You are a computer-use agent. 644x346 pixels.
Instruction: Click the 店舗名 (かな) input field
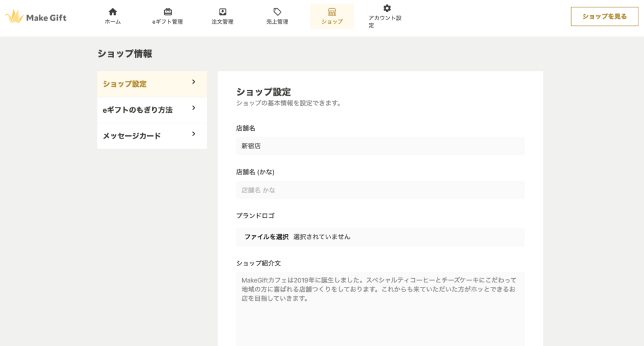380,190
